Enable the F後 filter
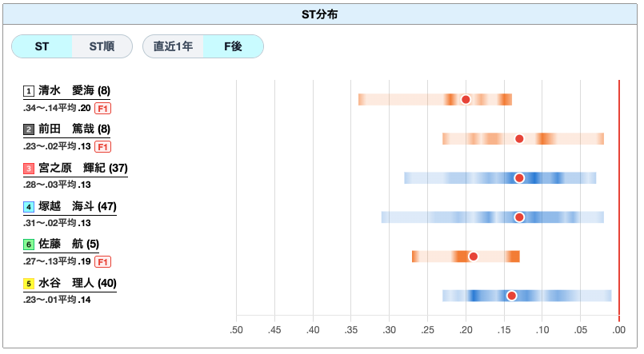644x354 pixels. tap(233, 46)
